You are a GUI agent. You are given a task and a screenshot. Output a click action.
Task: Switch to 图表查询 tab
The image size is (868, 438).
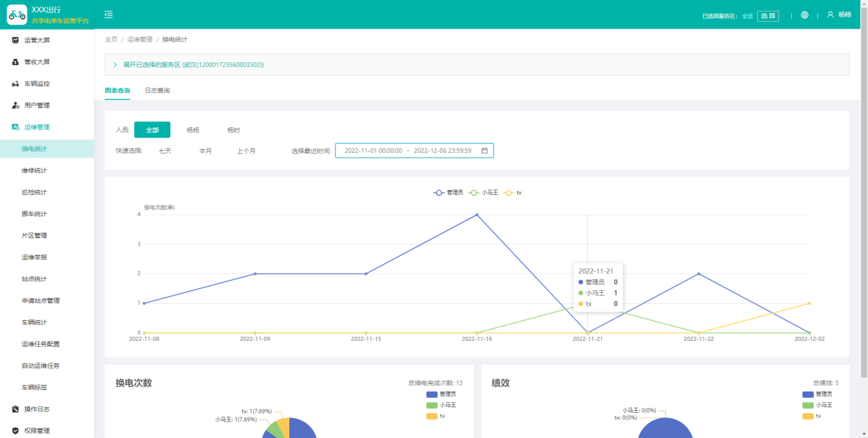(117, 90)
